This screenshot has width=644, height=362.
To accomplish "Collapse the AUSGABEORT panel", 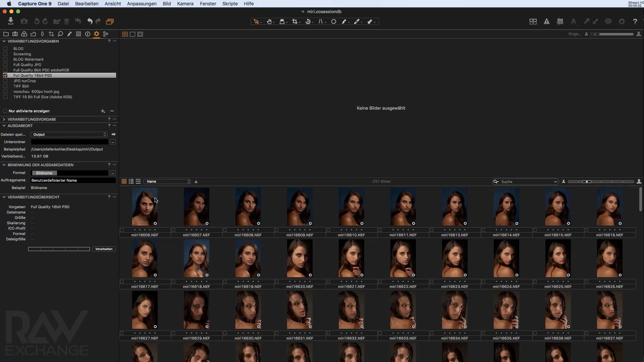I will [4, 126].
